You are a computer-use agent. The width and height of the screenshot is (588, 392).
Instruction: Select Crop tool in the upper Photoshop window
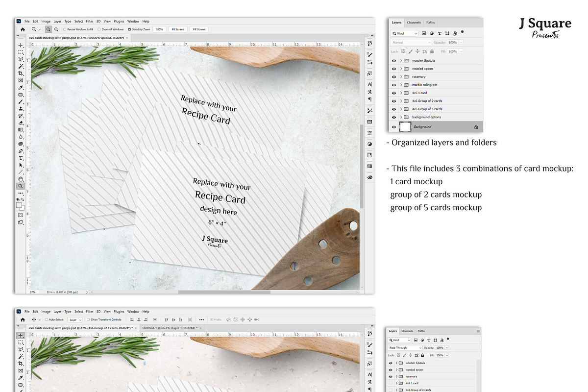tap(21, 73)
